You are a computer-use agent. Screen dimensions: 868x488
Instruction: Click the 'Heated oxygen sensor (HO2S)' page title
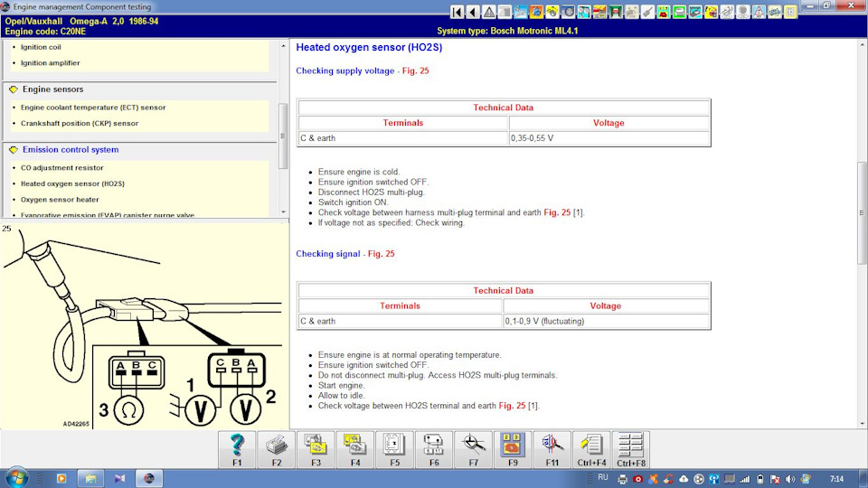click(369, 48)
